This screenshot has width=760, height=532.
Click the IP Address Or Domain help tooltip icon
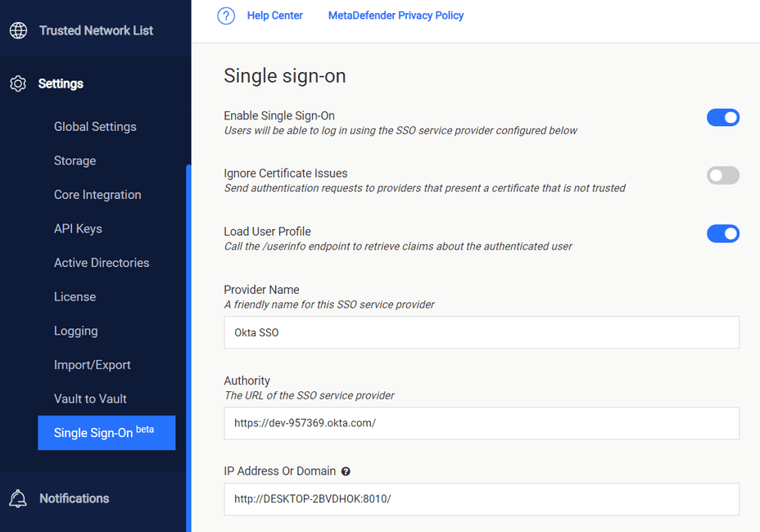346,471
